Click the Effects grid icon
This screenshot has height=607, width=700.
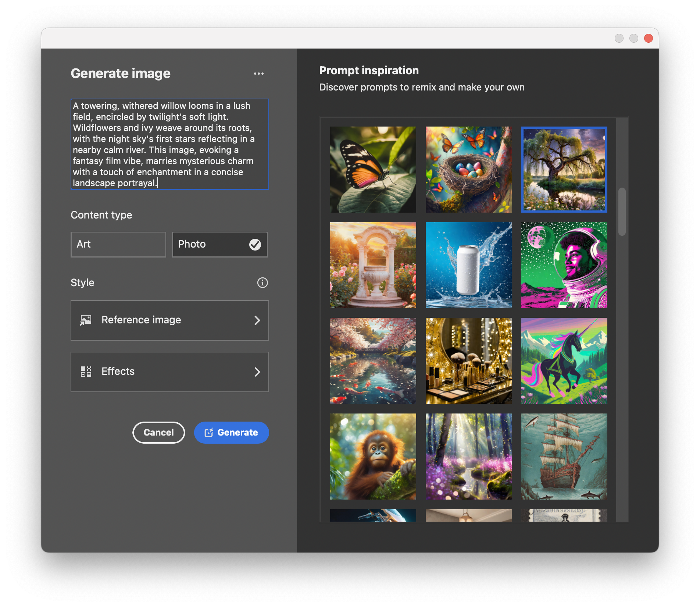(86, 372)
